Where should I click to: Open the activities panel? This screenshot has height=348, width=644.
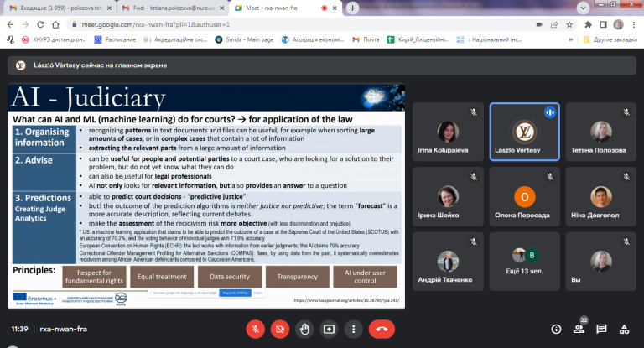pos(624,329)
